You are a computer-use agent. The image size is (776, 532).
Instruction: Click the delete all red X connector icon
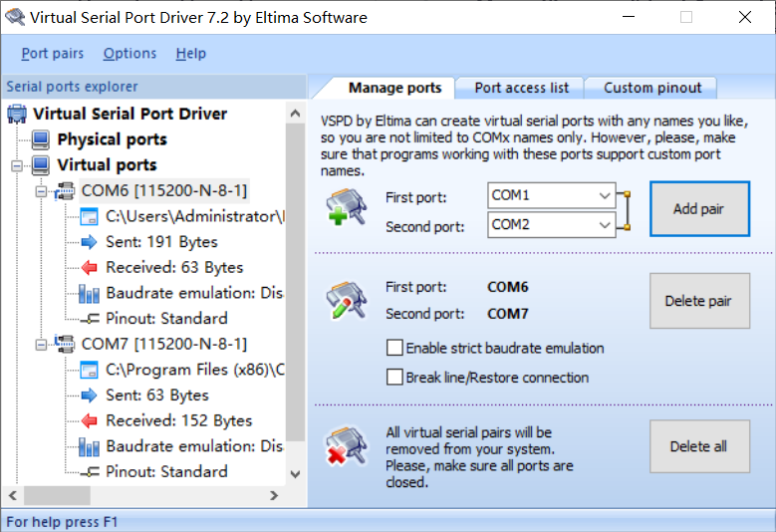(347, 446)
